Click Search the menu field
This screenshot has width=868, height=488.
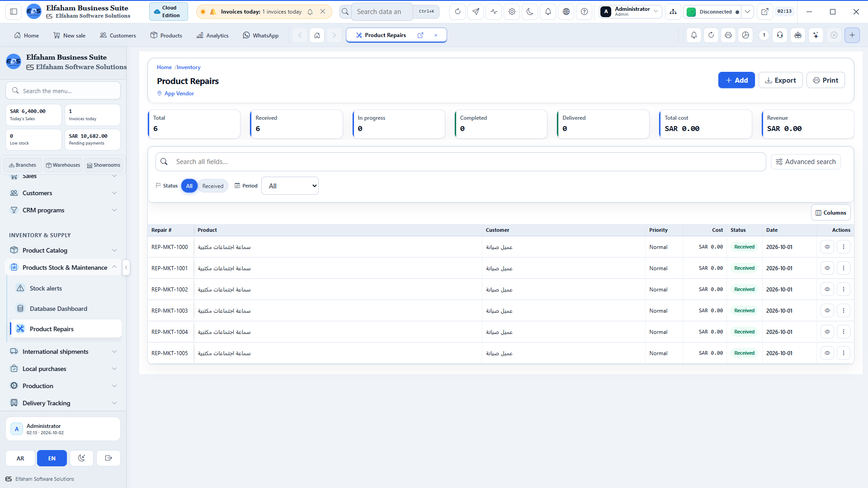click(x=63, y=90)
